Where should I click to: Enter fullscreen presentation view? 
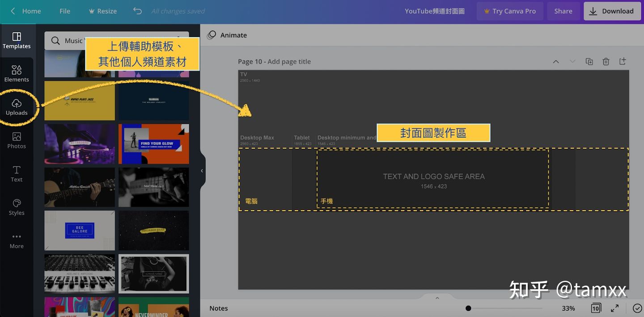615,308
